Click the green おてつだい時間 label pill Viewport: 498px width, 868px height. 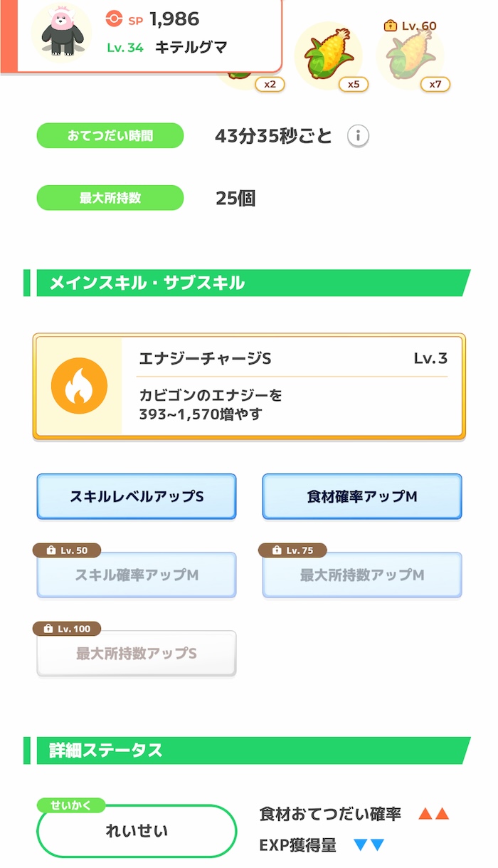pos(110,135)
